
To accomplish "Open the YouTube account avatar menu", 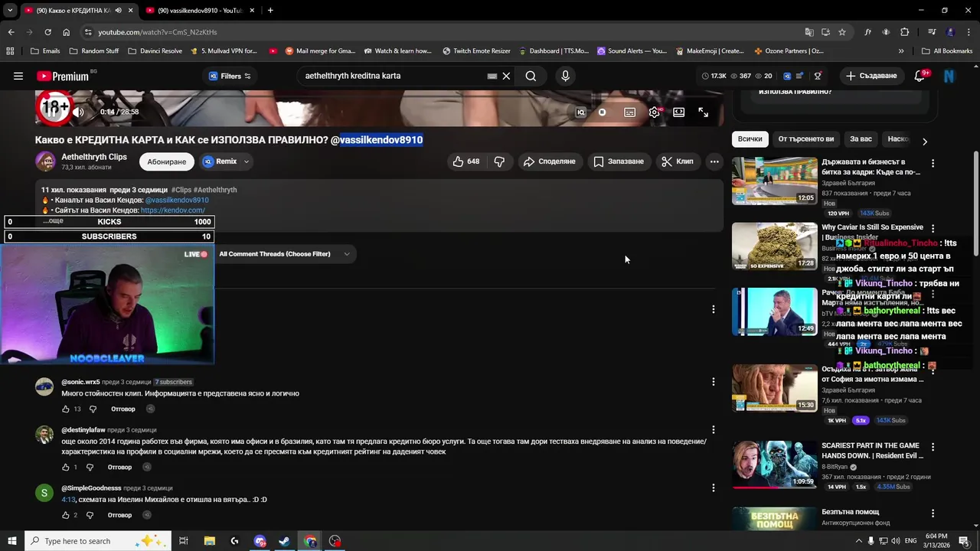I will click(x=949, y=76).
